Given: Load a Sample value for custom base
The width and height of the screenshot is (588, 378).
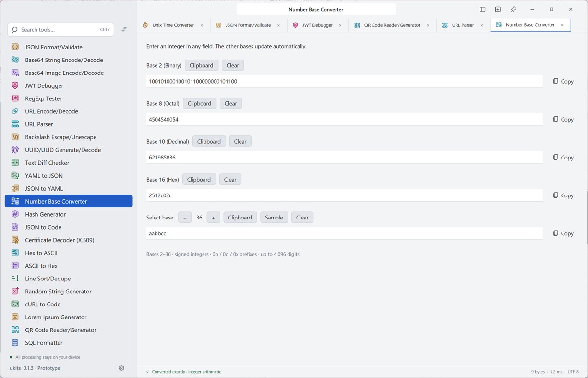Looking at the screenshot, I should [274, 218].
